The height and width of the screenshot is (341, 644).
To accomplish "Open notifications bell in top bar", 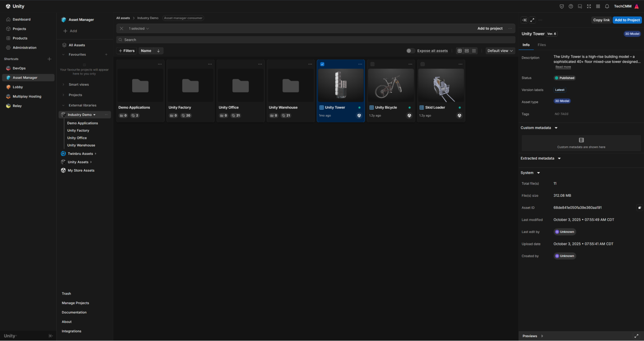I will 607,6.
